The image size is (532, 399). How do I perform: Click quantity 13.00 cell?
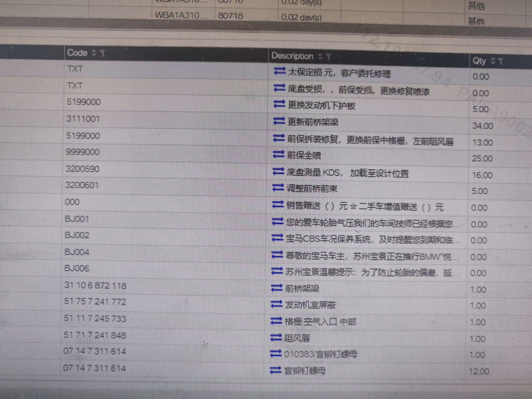pyautogui.click(x=483, y=143)
